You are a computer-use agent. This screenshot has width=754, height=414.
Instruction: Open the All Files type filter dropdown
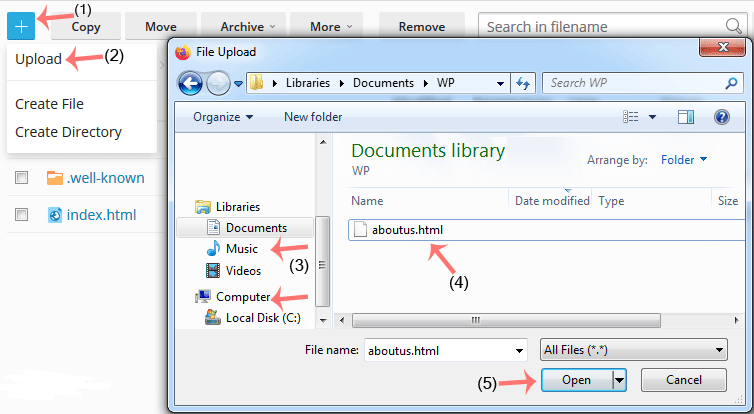click(x=632, y=350)
